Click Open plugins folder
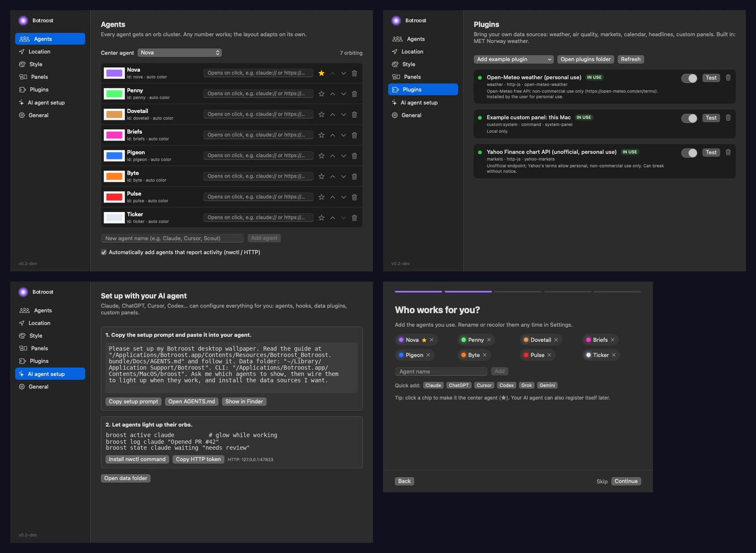The image size is (756, 553). [585, 59]
